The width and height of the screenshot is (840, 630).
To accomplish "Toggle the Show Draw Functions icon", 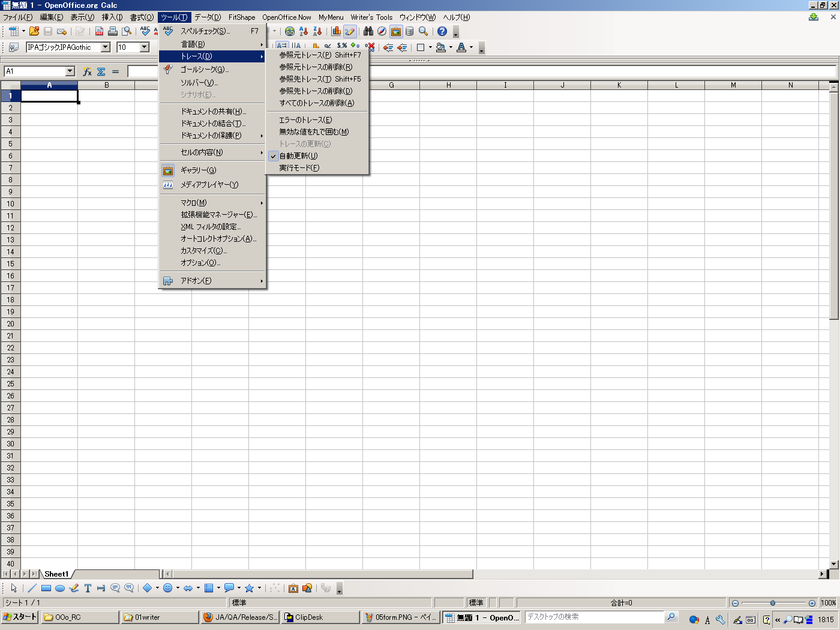I will (x=350, y=31).
